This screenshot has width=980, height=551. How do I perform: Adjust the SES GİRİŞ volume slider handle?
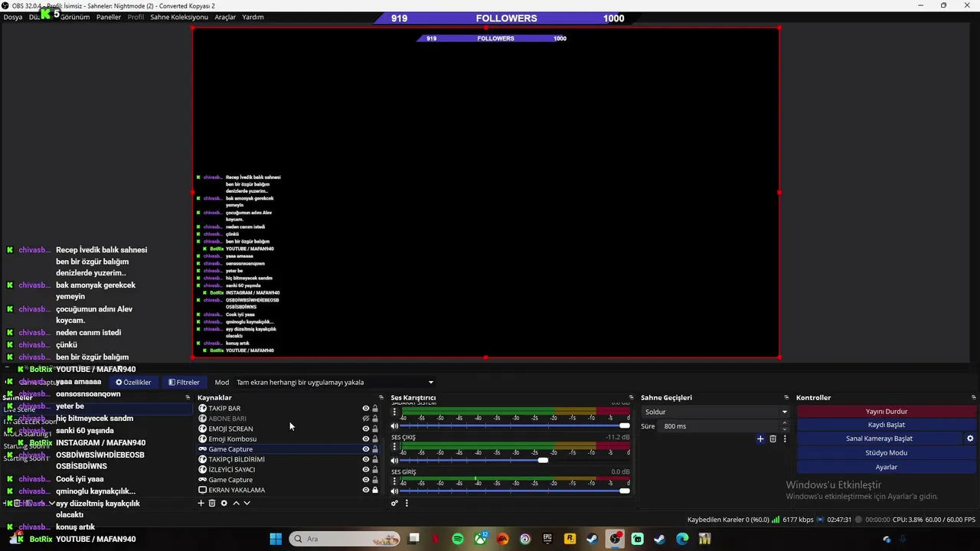point(625,491)
